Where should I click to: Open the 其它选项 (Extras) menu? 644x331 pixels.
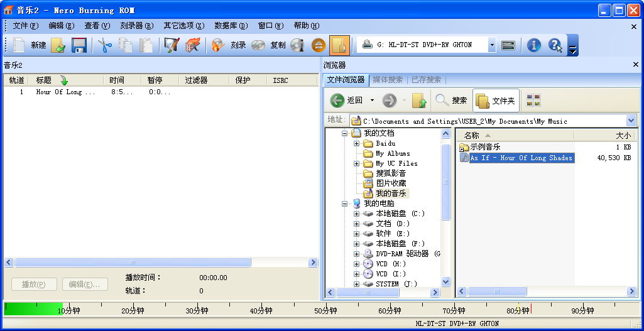point(184,26)
